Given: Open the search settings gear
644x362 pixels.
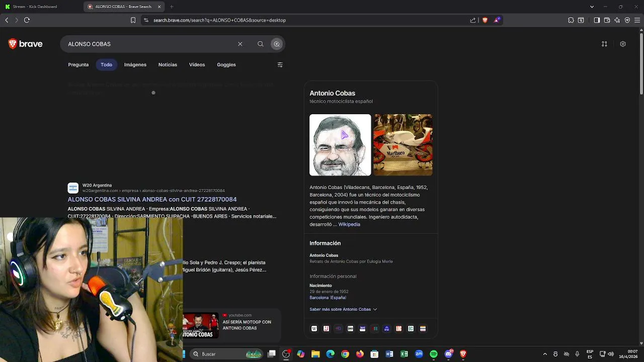Looking at the screenshot, I should pos(623,44).
